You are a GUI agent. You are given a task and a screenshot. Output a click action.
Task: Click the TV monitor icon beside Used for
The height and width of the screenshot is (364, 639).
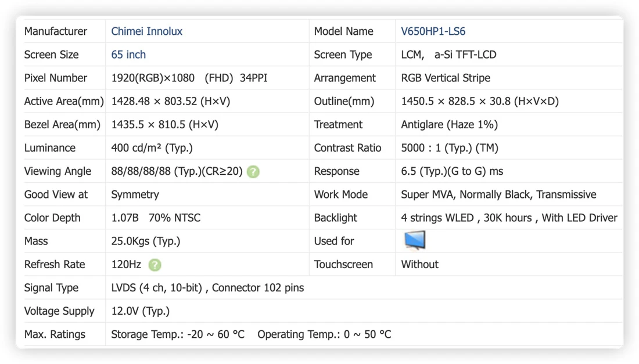[415, 240]
